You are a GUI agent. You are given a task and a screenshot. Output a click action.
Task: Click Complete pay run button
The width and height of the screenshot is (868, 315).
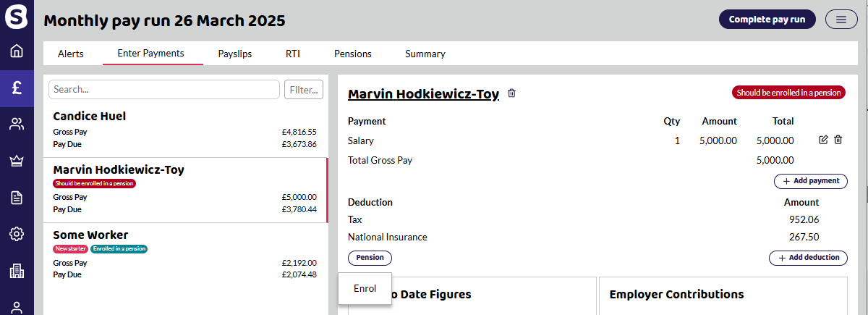[767, 20]
